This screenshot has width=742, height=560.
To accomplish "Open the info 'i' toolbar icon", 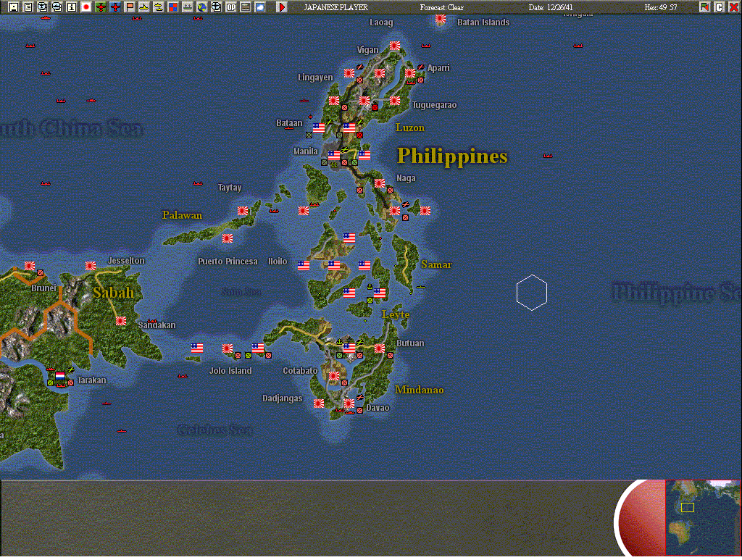I will (72, 7).
